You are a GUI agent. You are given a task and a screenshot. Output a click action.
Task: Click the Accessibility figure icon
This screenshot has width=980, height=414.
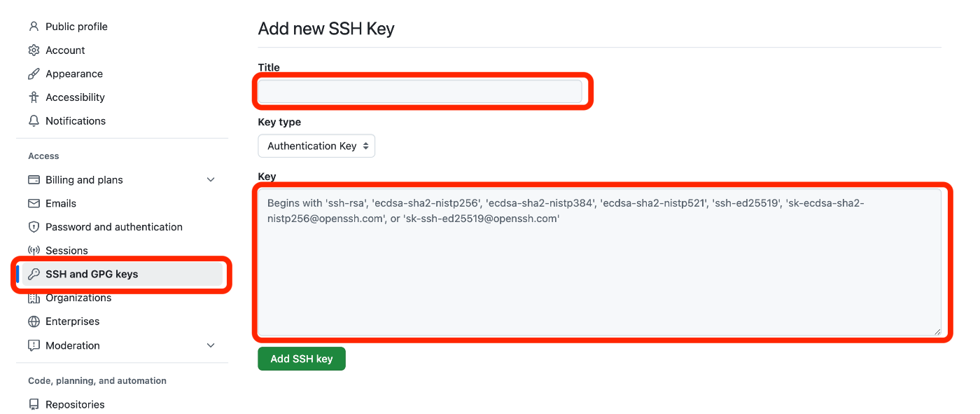(34, 97)
